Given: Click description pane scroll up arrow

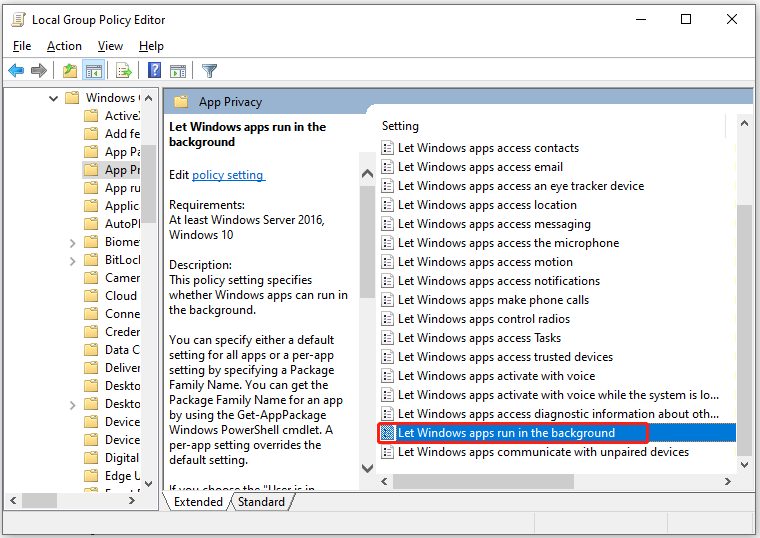Looking at the screenshot, I should [367, 174].
